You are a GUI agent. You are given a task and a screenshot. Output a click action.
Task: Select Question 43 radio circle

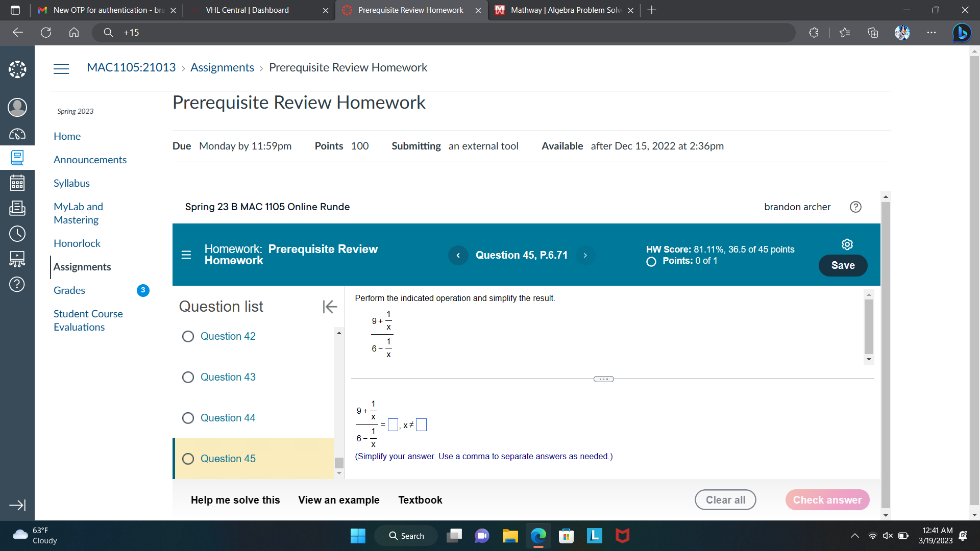[188, 377]
